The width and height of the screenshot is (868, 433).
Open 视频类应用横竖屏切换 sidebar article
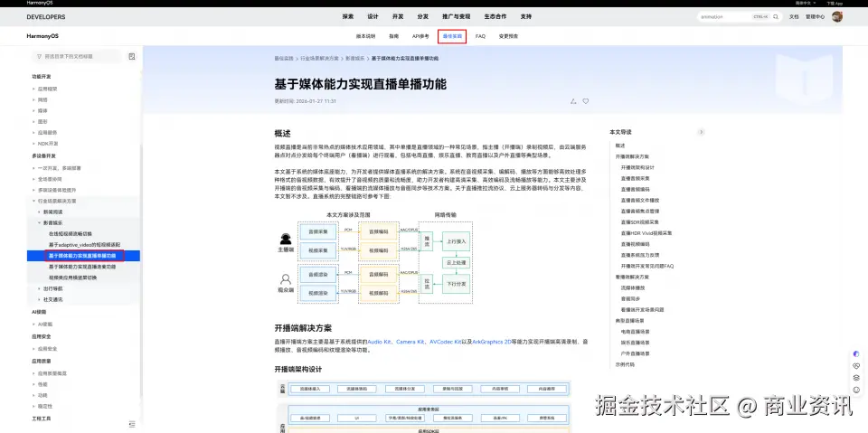tap(72, 278)
